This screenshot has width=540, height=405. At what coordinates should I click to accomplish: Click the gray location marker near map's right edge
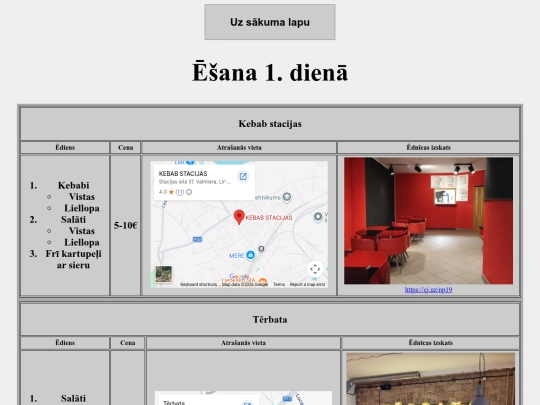tap(318, 217)
